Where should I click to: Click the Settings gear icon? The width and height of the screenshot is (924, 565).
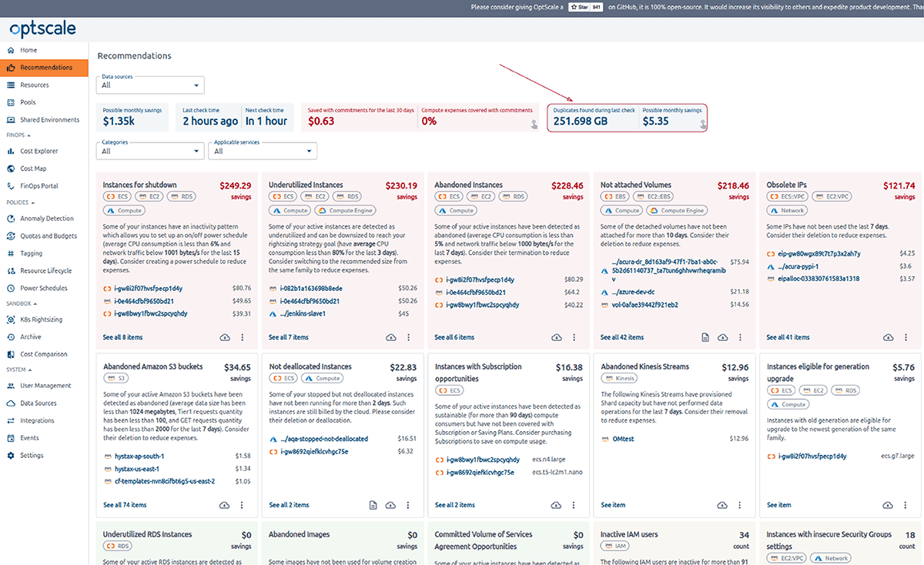coord(11,456)
